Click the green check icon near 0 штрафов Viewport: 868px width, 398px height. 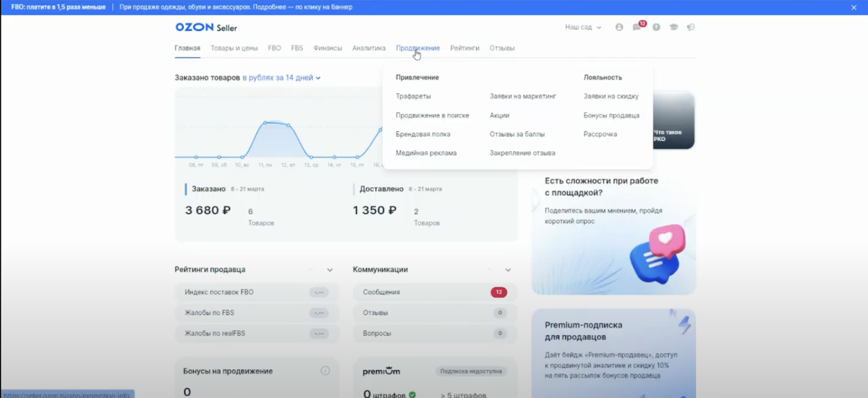412,394
